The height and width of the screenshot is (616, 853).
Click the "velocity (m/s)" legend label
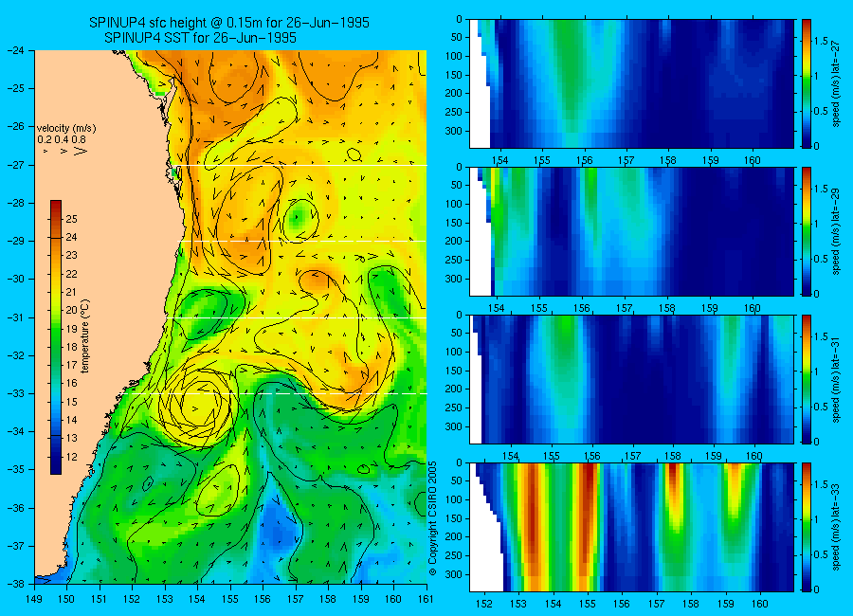click(66, 129)
